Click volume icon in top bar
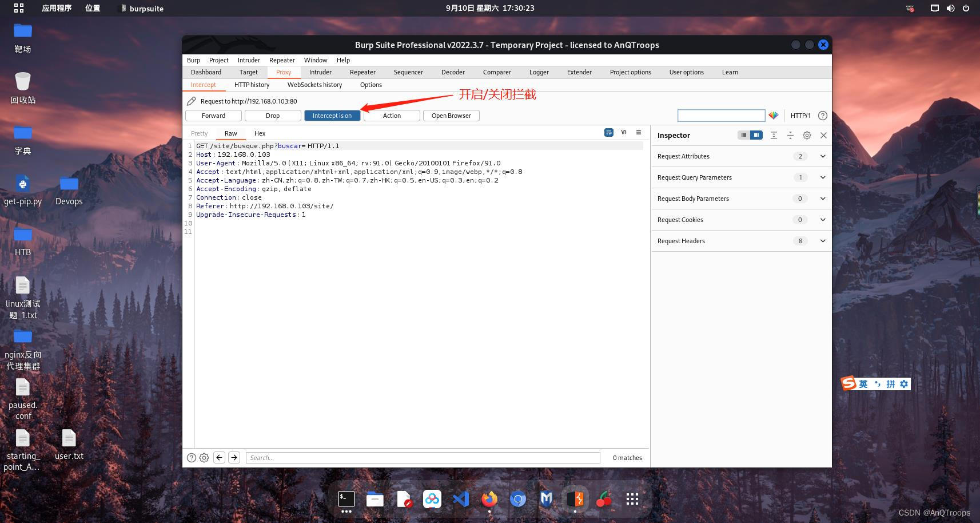 click(950, 8)
